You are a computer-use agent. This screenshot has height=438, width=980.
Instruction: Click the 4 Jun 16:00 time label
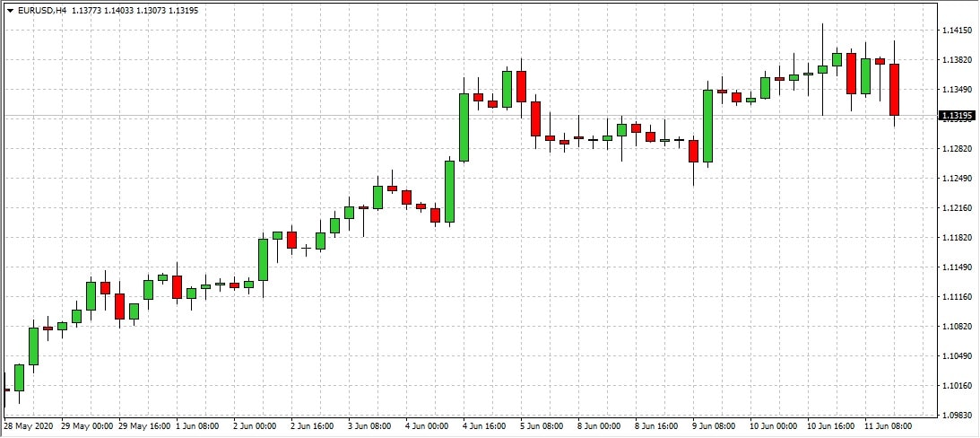click(485, 426)
